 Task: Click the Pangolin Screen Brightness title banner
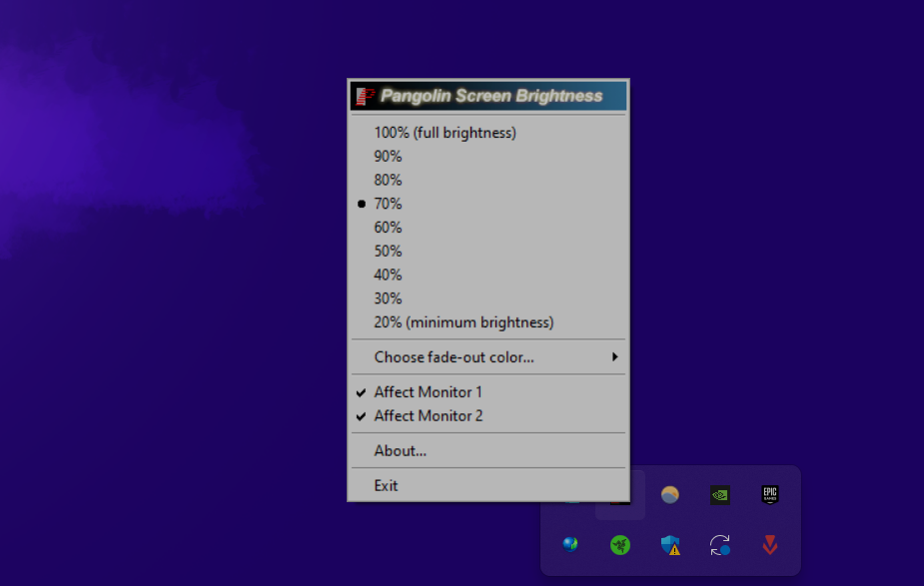[488, 96]
